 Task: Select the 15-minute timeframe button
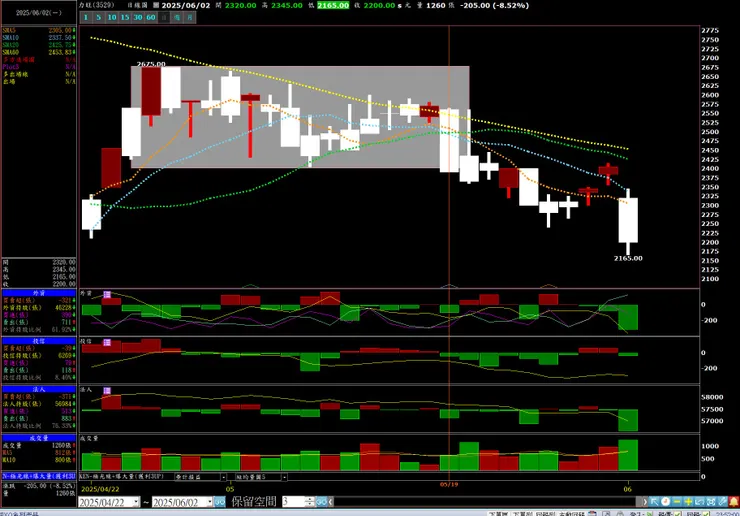pyautogui.click(x=125, y=17)
